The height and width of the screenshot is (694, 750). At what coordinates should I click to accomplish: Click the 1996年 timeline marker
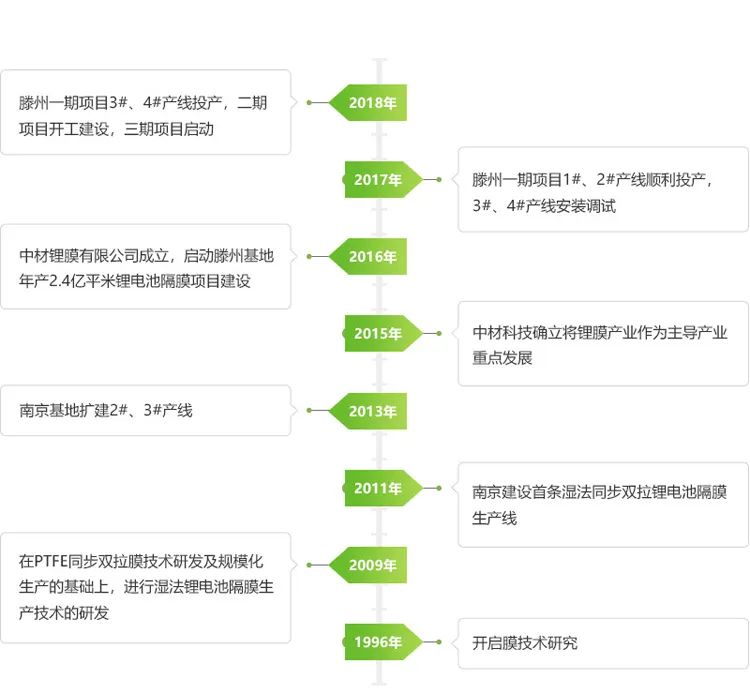pyautogui.click(x=384, y=642)
